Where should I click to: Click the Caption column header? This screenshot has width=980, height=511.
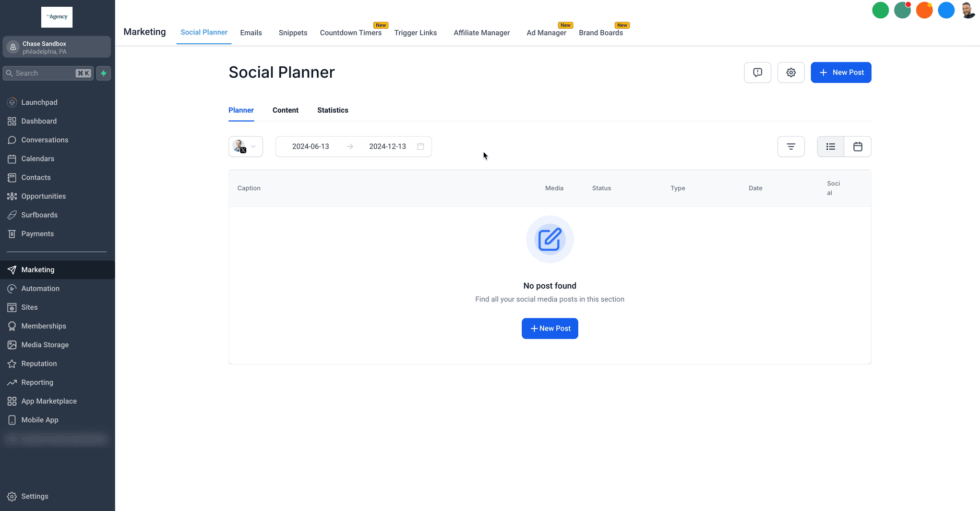coord(249,188)
